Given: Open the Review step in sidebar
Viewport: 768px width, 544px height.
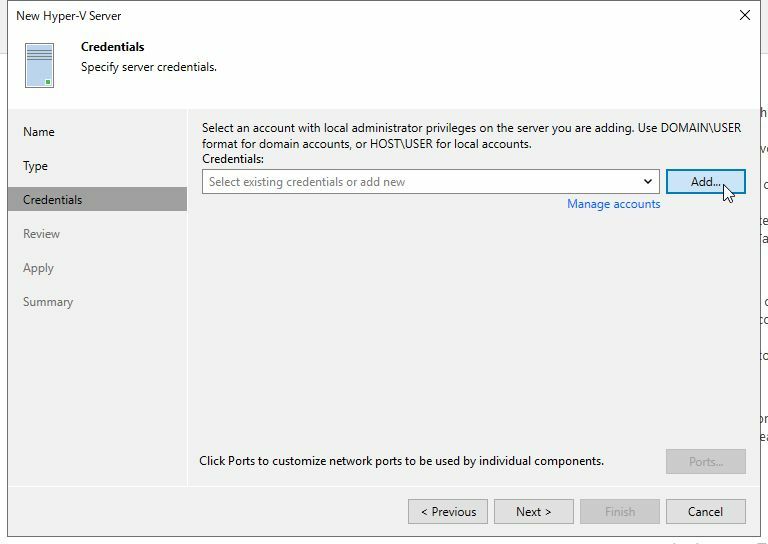Looking at the screenshot, I should click(42, 234).
